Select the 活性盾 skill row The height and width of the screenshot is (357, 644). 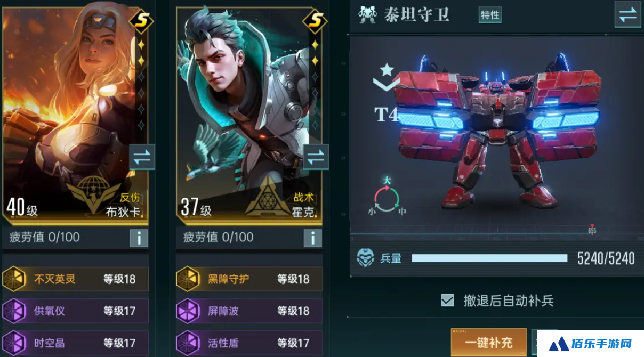[249, 342]
